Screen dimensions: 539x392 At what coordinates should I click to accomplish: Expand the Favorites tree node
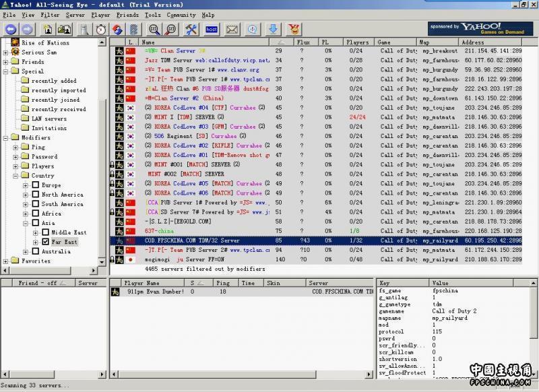5,261
